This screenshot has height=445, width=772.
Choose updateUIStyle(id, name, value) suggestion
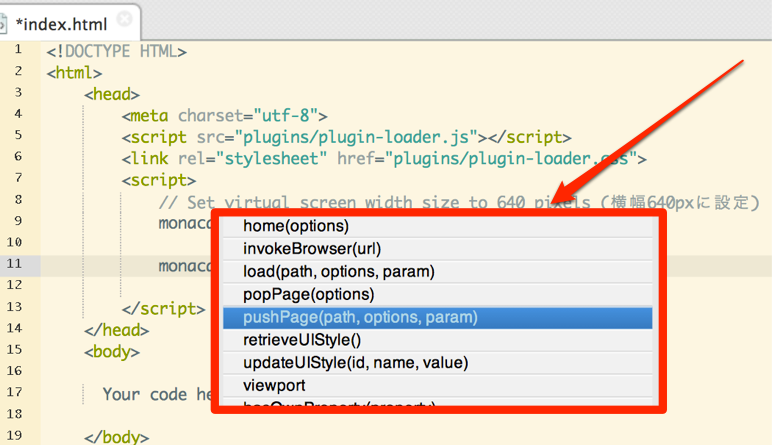point(355,363)
